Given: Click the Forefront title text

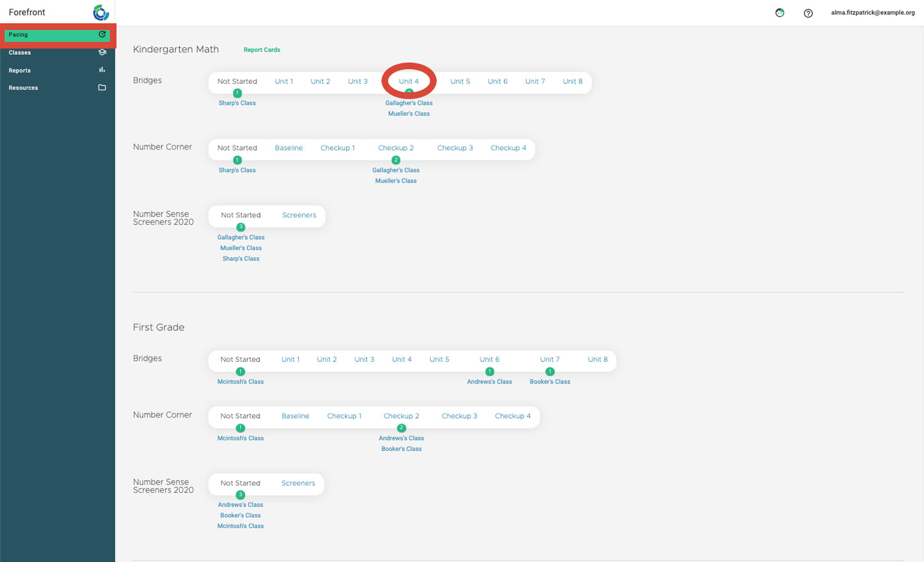Looking at the screenshot, I should [x=27, y=12].
